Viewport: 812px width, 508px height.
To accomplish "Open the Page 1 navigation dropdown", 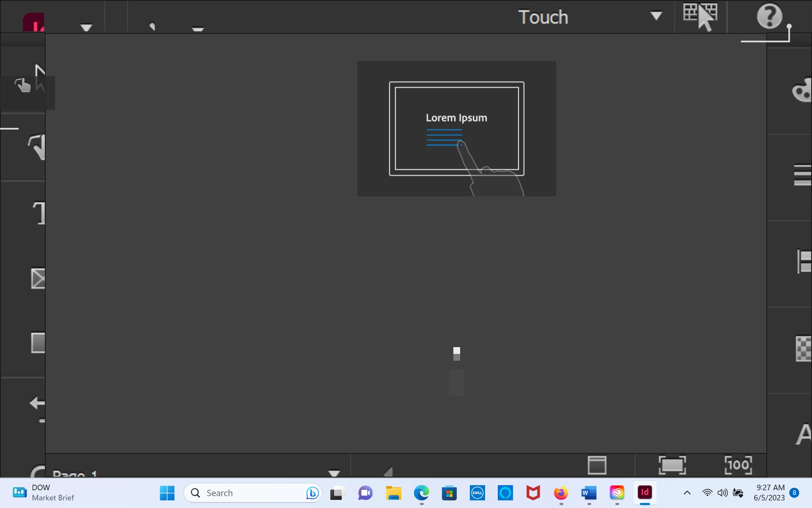I will [334, 472].
